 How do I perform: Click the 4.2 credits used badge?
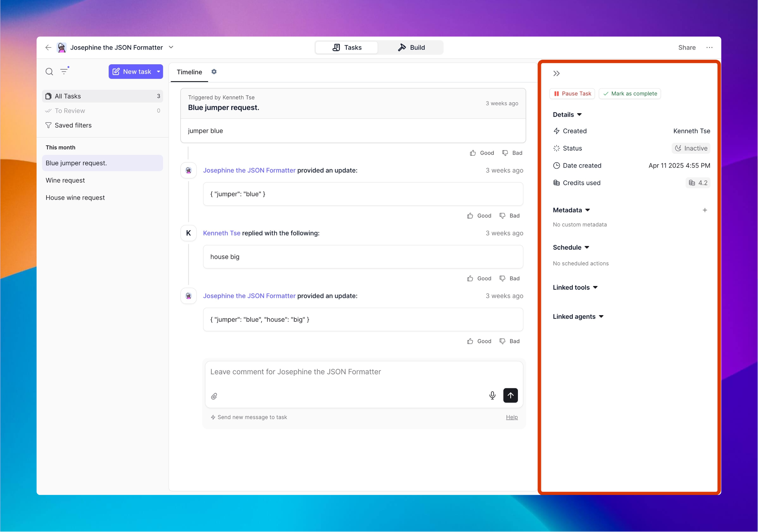698,183
